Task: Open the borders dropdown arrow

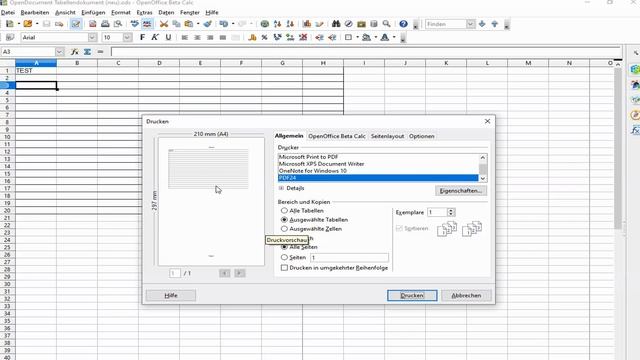Action: pos(358,37)
